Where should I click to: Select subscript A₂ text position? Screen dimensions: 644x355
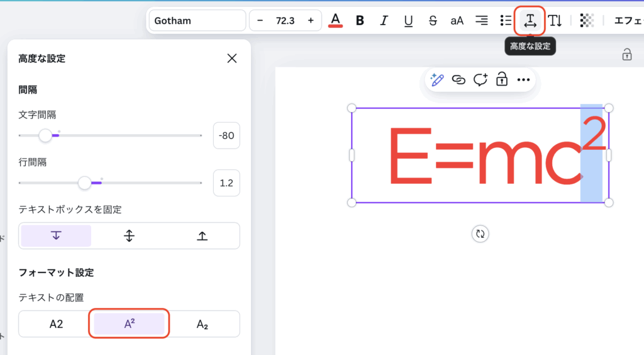coord(203,324)
